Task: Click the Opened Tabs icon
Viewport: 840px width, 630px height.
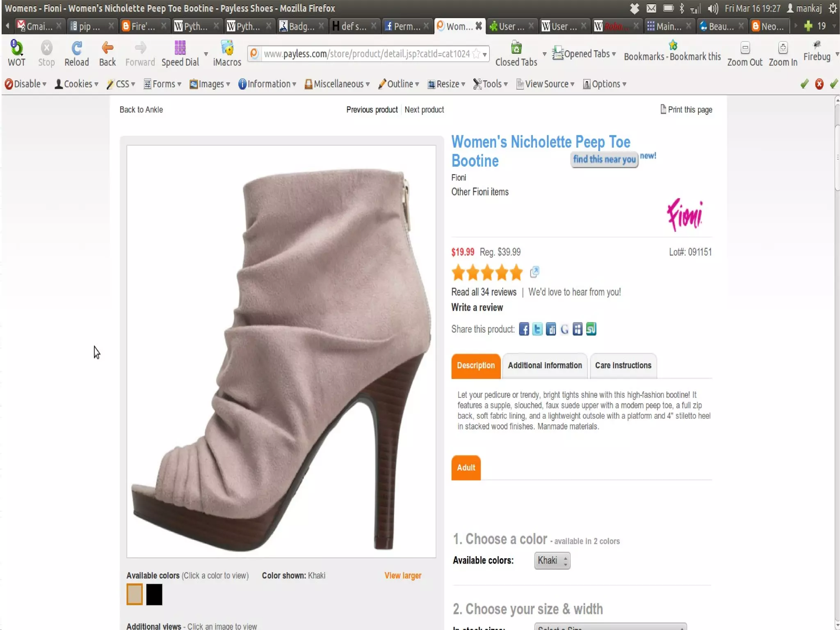Action: click(557, 53)
